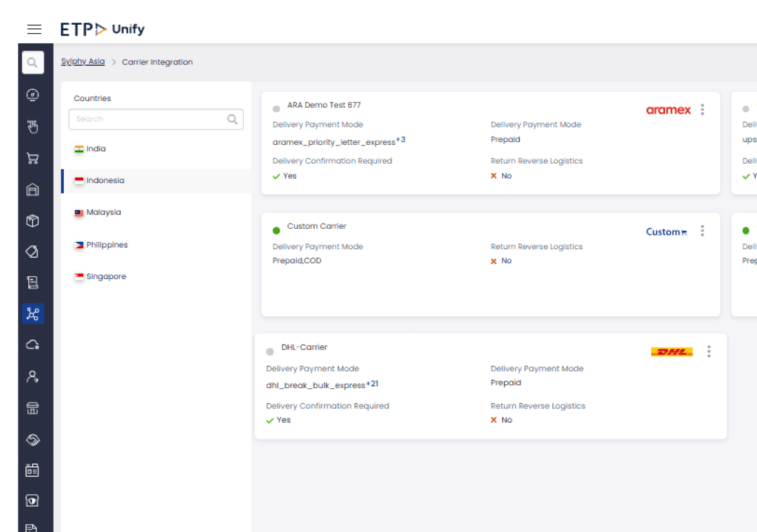The width and height of the screenshot is (757, 532).
Task: Select the store front icon in sidebar
Action: click(x=33, y=408)
